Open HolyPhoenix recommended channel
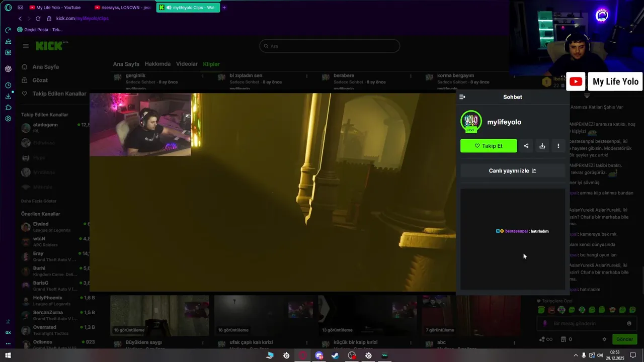This screenshot has width=644, height=362. [55, 301]
